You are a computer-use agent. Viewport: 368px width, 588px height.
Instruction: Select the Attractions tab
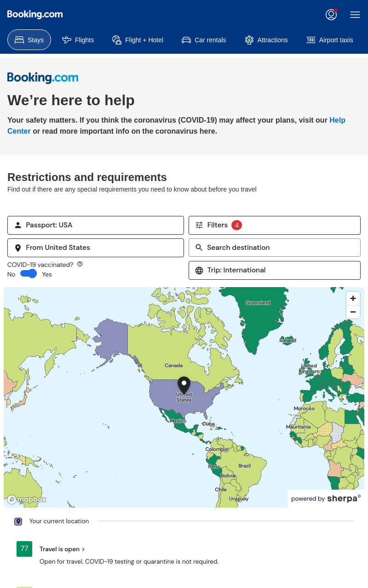266,40
